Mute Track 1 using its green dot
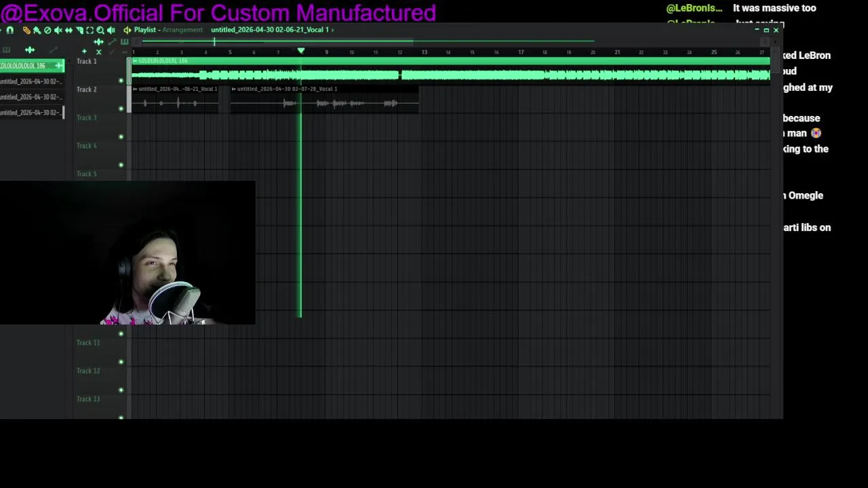 (x=121, y=81)
